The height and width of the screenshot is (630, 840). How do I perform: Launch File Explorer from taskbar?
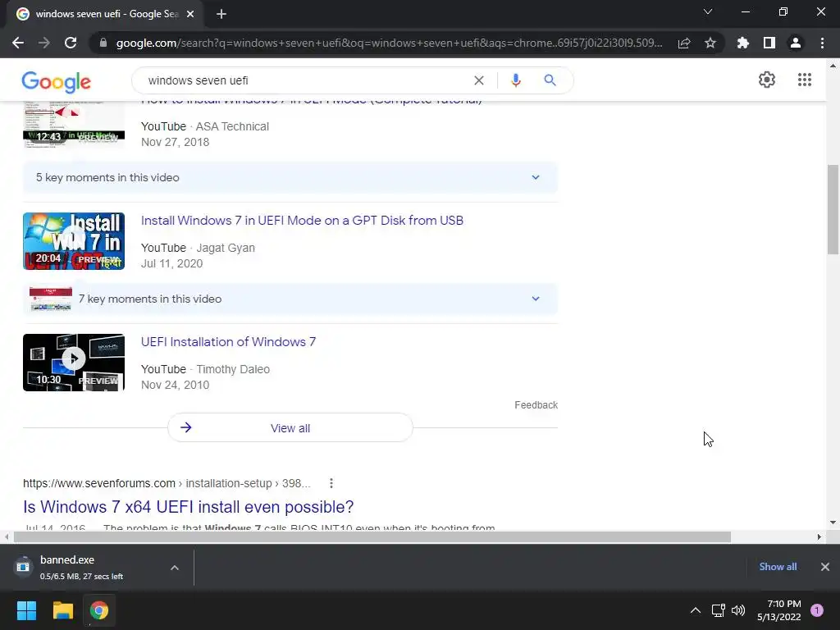(x=62, y=610)
